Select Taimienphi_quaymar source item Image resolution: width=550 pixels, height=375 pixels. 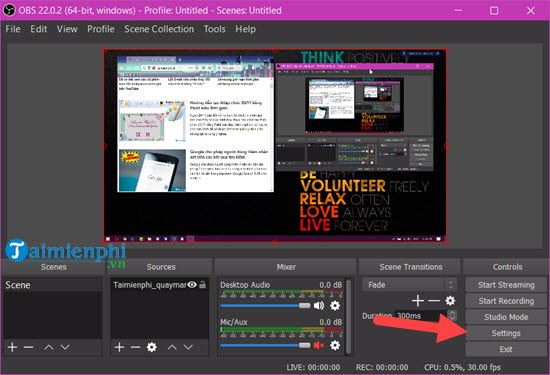149,285
